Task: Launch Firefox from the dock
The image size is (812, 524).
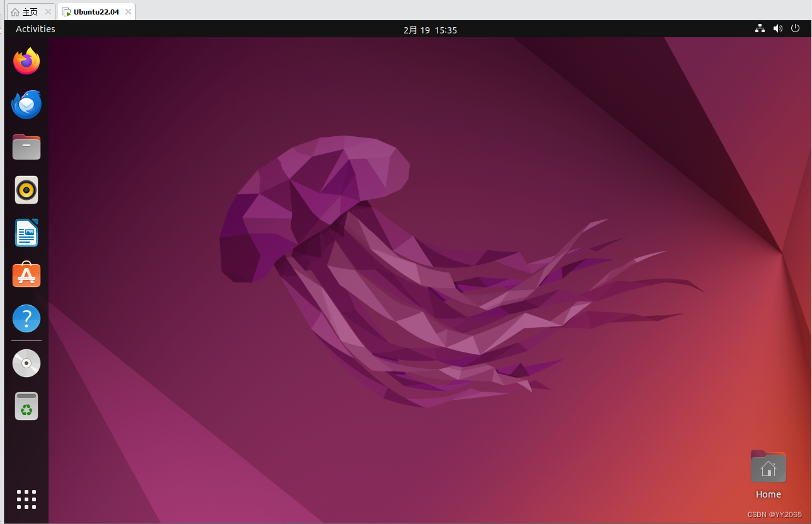Action: [26, 61]
